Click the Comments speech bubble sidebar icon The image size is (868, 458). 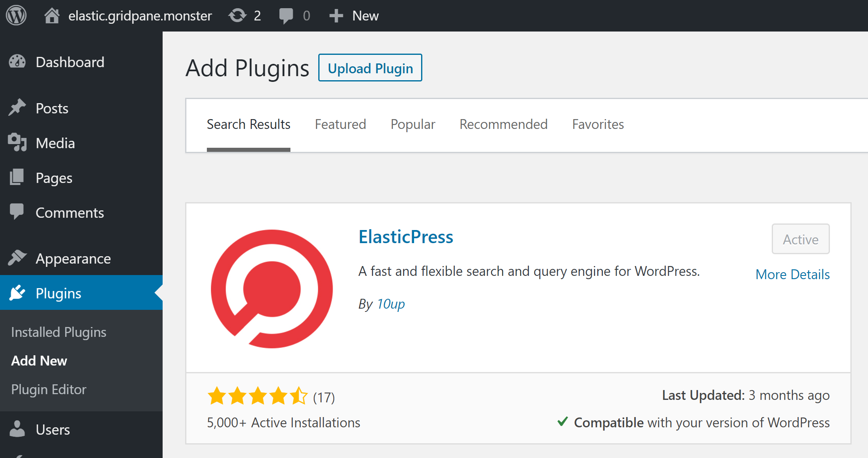click(x=17, y=212)
